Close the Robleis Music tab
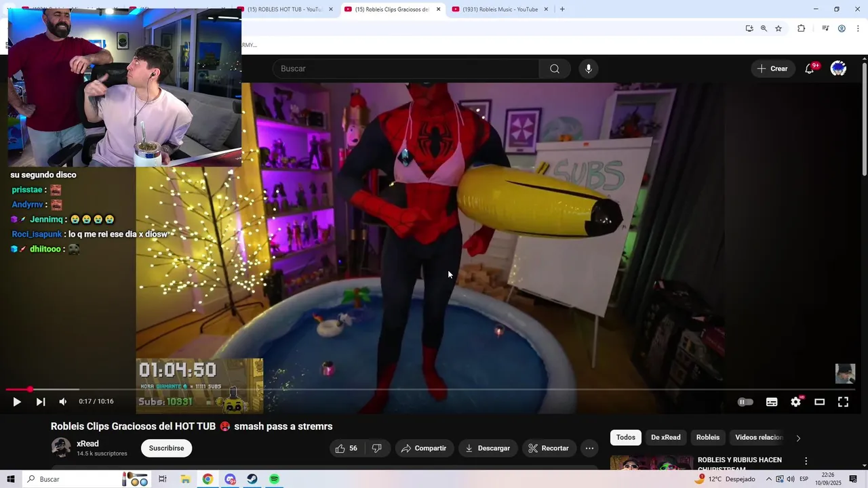This screenshot has width=868, height=488. [546, 9]
